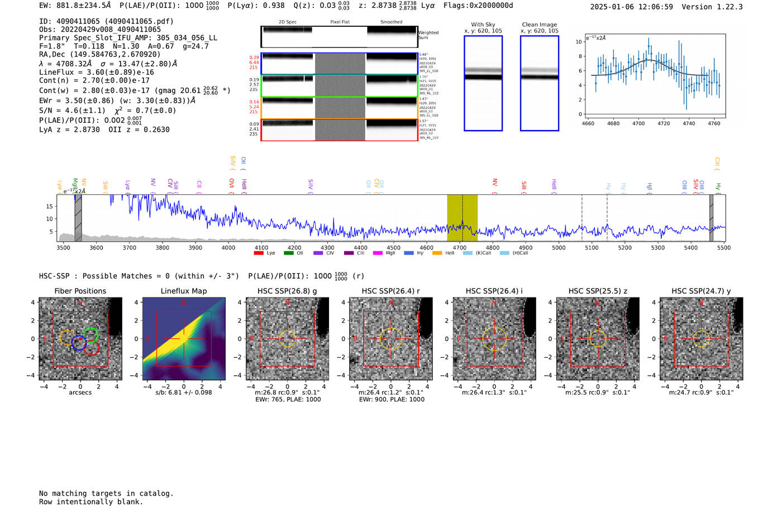This screenshot has height=532, width=782.
Task: Click the blue Hγ legend swatch
Action: 409,253
